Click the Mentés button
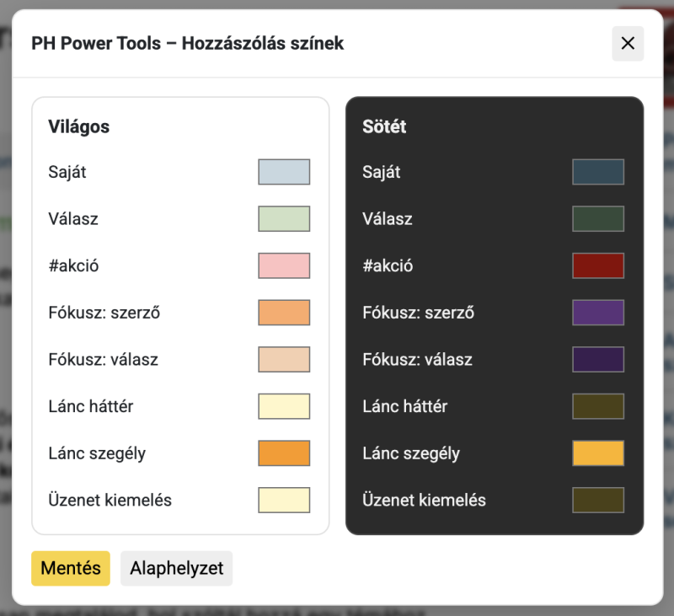 (71, 568)
